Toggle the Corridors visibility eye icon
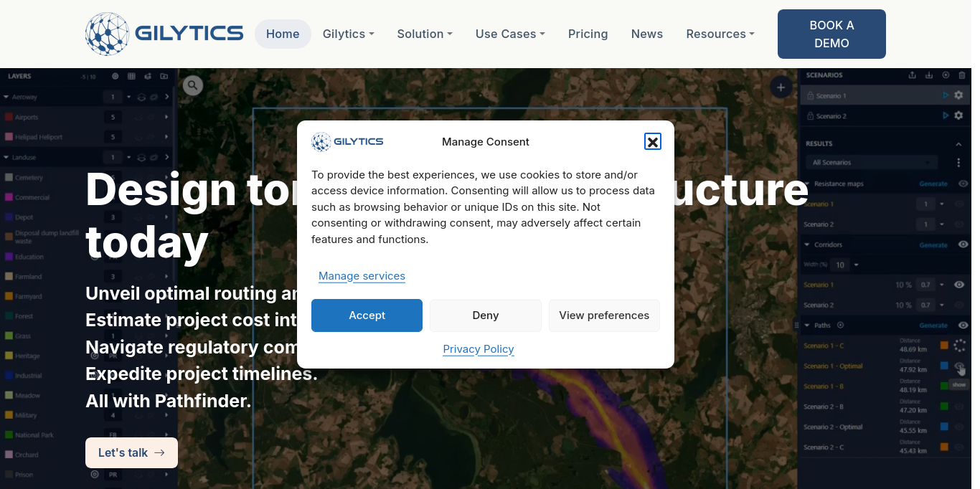The height and width of the screenshot is (489, 980). point(963,244)
